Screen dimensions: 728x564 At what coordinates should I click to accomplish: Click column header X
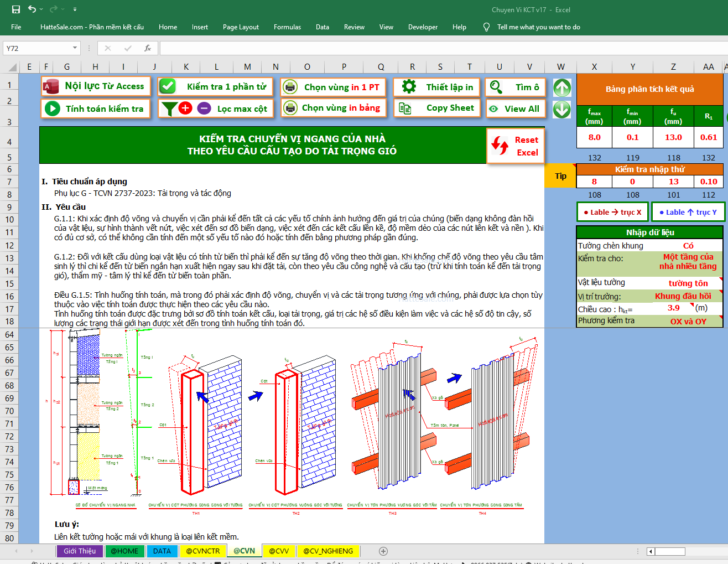click(x=594, y=67)
